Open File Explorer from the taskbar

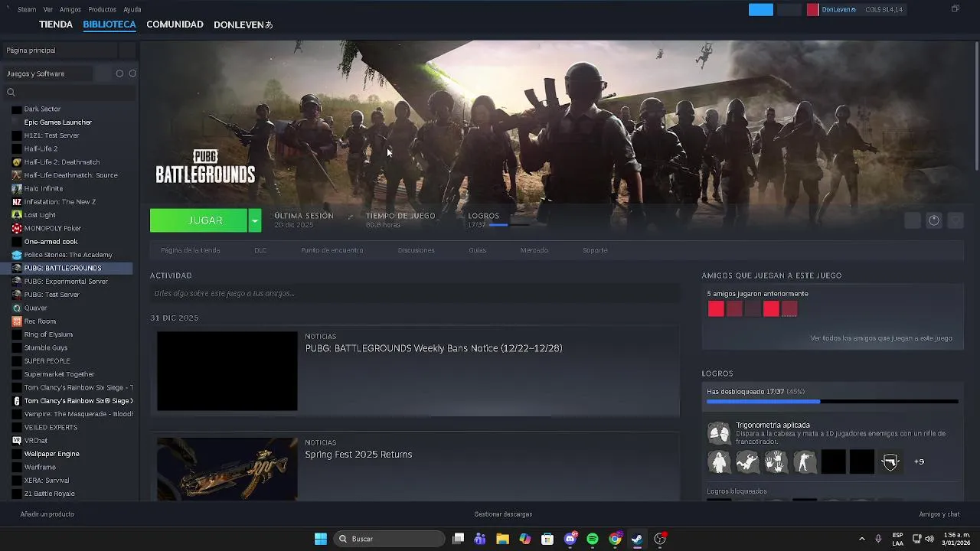click(502, 539)
